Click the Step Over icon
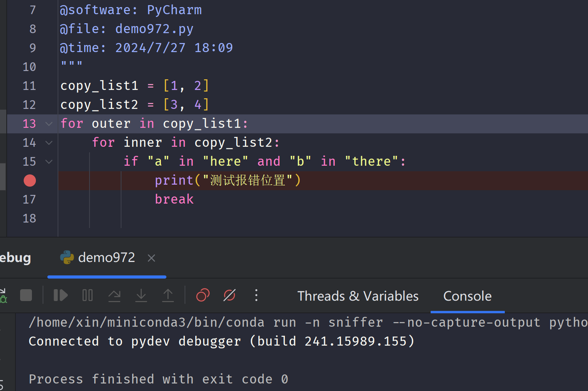588x391 pixels. click(114, 296)
